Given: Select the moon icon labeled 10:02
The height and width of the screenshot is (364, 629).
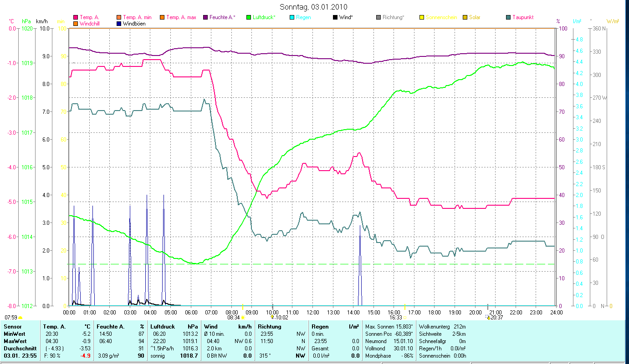Looking at the screenshot, I should pos(272,317).
